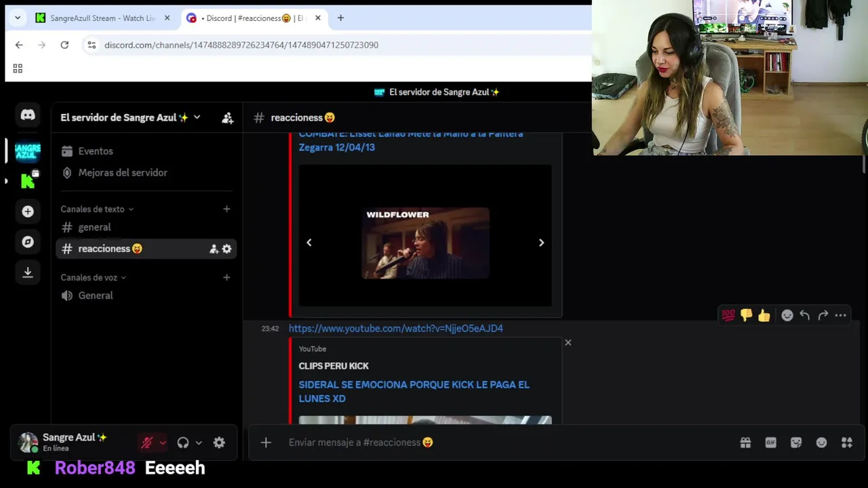The image size is (868, 488).
Task: Open user settings gear icon
Action: point(219,443)
